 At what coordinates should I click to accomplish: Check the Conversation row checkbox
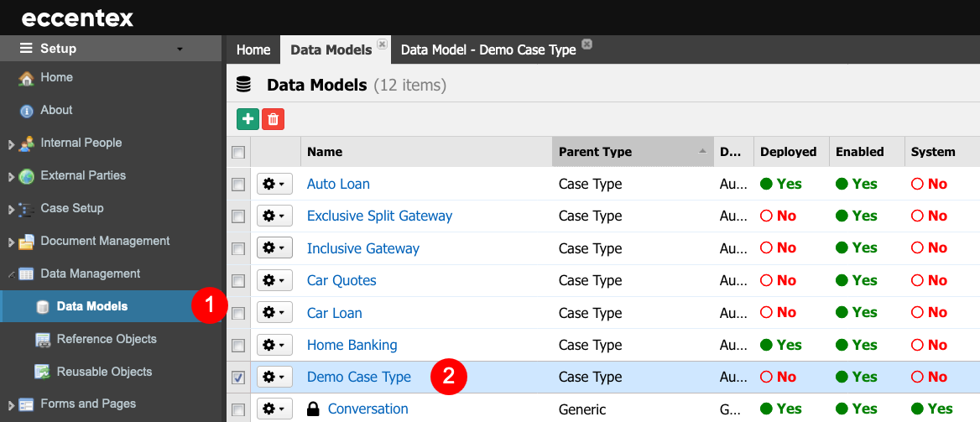tap(238, 409)
